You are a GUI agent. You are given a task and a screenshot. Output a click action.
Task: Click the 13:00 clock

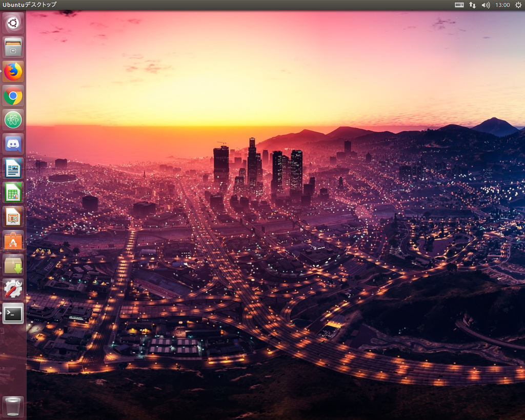point(502,5)
